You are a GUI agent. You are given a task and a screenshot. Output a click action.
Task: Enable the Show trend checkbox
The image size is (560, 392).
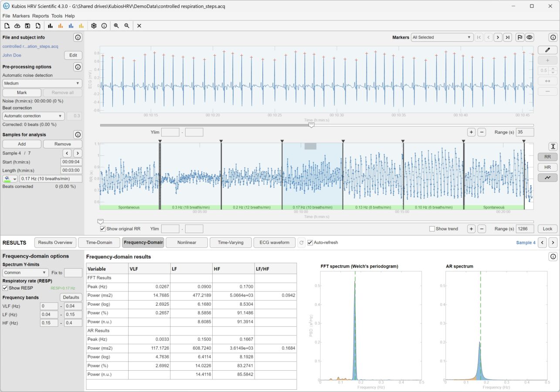(x=432, y=229)
